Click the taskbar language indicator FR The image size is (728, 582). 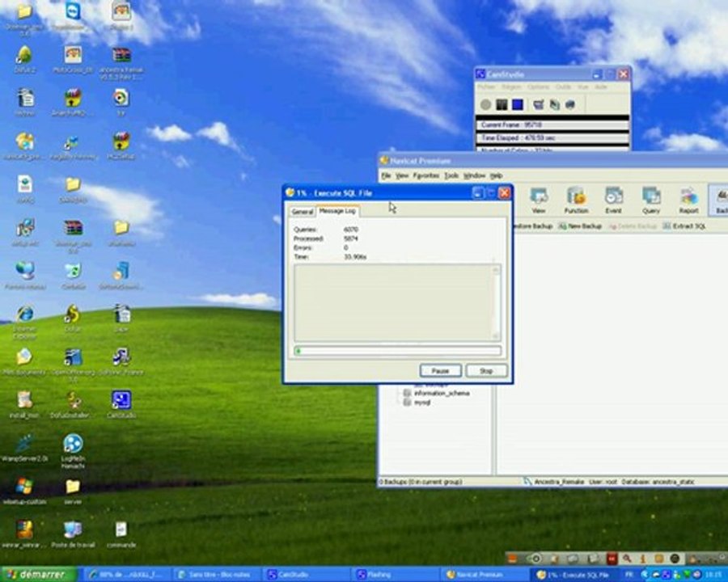[x=629, y=575]
